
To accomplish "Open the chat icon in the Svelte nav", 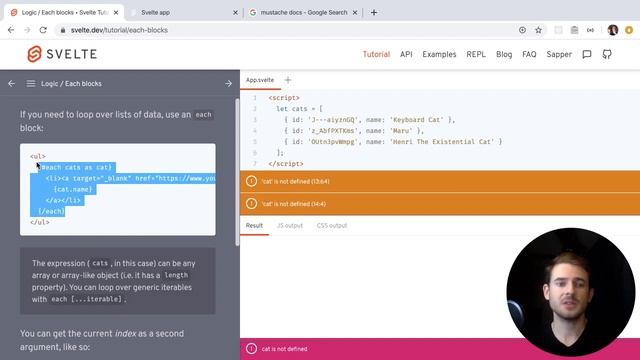I will point(587,54).
